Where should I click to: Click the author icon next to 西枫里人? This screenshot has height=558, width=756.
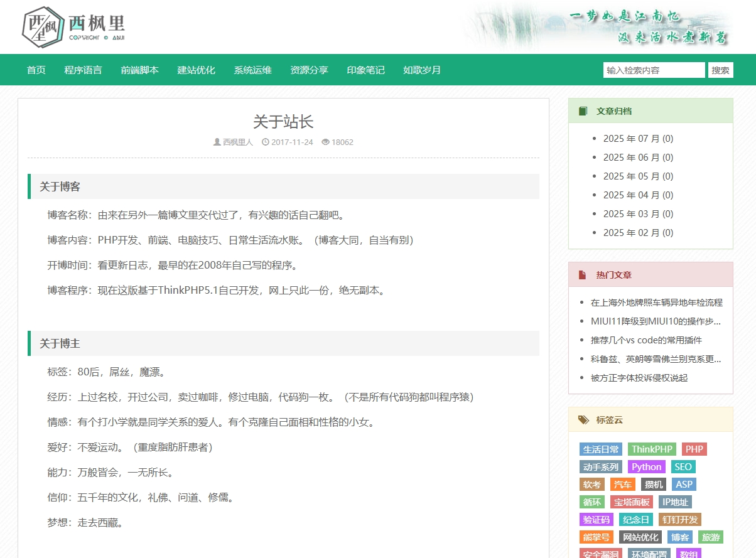coord(217,142)
